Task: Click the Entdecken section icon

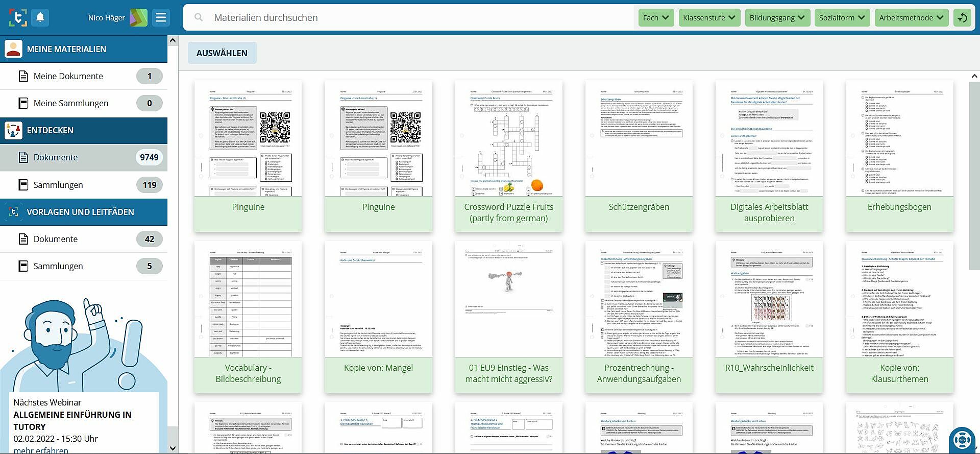Action: [13, 130]
